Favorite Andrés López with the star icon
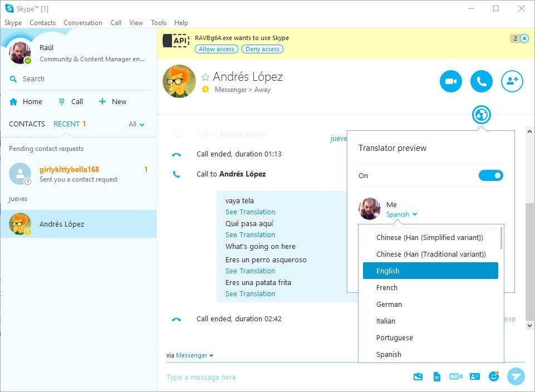The height and width of the screenshot is (392, 535). [x=205, y=77]
